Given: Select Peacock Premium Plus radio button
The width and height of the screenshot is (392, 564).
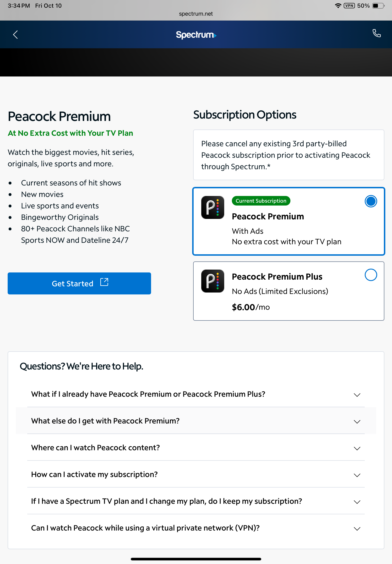Looking at the screenshot, I should 370,275.
